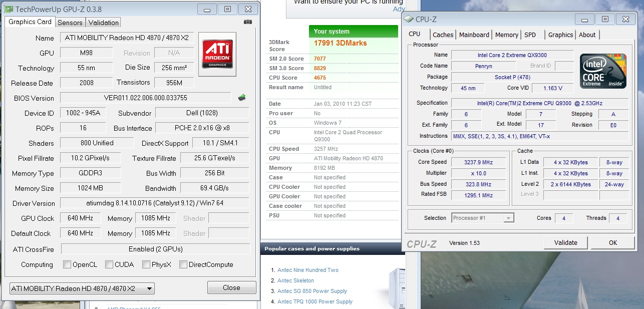Click the Core Speed 3237.9 MHz value

pyautogui.click(x=479, y=162)
